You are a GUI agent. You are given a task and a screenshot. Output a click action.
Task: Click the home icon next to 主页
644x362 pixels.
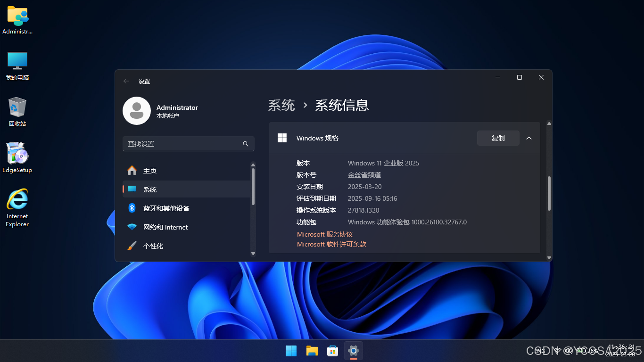click(x=132, y=170)
